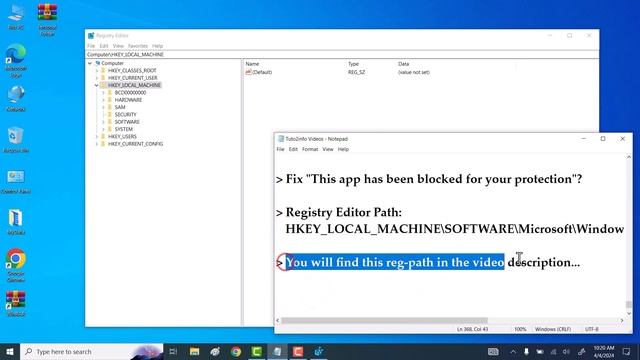The width and height of the screenshot is (640, 360).
Task: Open the touch keyboard tray icon
Action: 493,351
